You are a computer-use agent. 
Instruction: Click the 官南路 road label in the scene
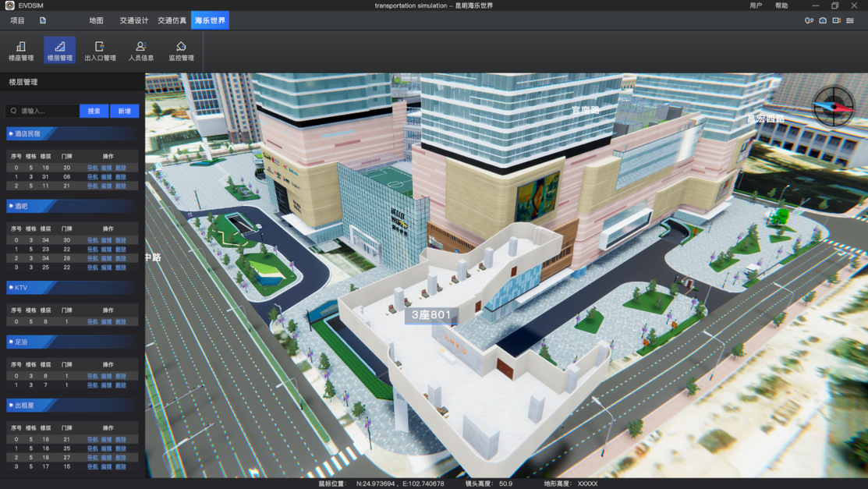[x=585, y=110]
